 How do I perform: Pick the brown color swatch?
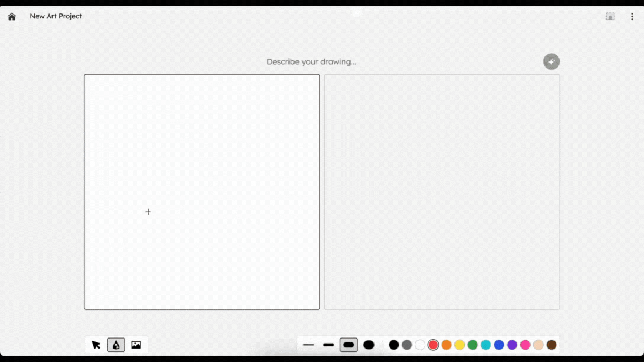[x=552, y=345]
